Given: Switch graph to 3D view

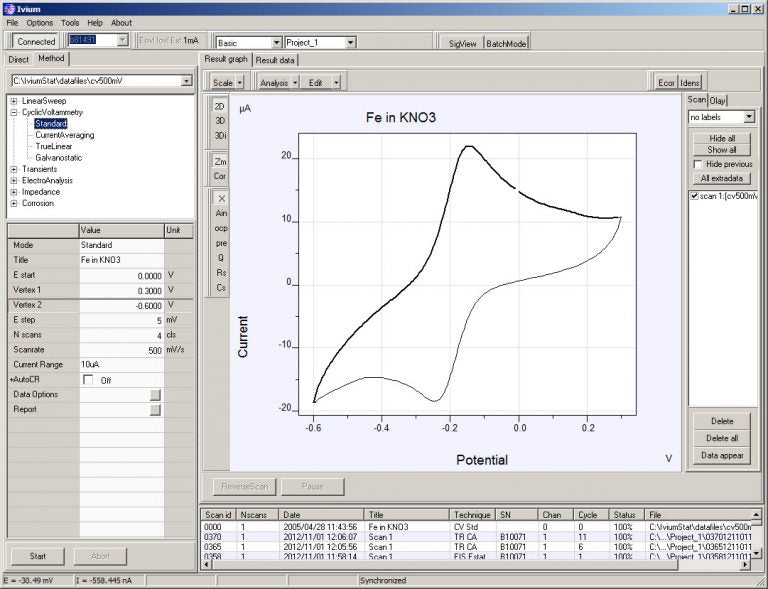Looking at the screenshot, I should (220, 120).
